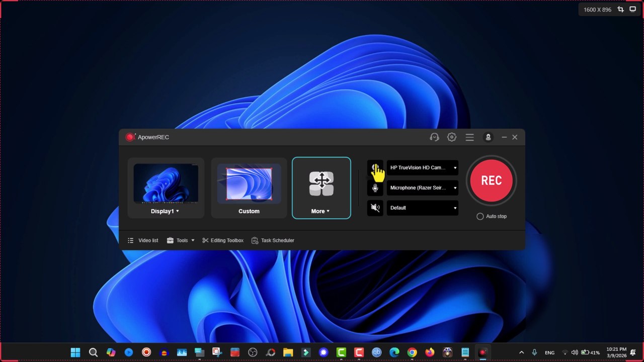Open the Display1 dropdown arrow
The image size is (644, 362).
(x=178, y=211)
